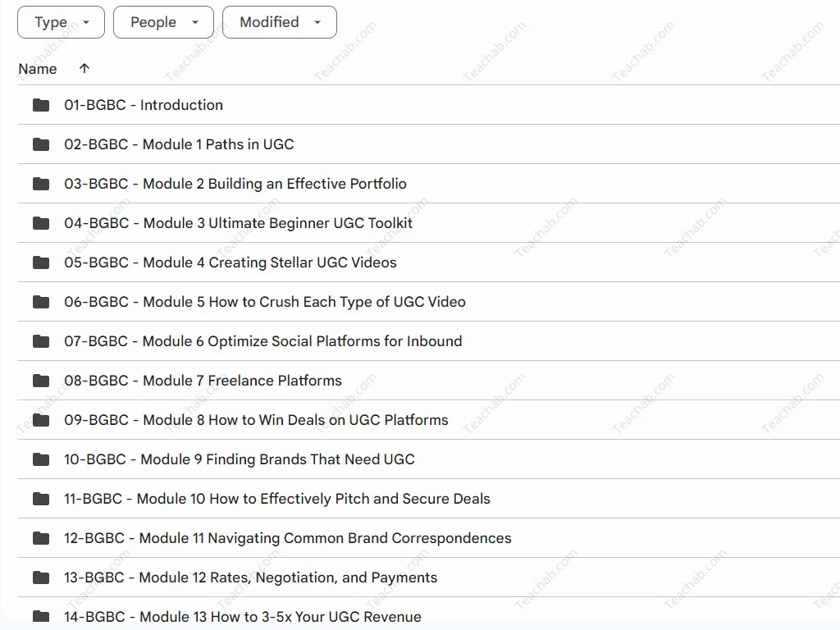Click folder icon beside 01-BGBC Introduction

coord(41,105)
